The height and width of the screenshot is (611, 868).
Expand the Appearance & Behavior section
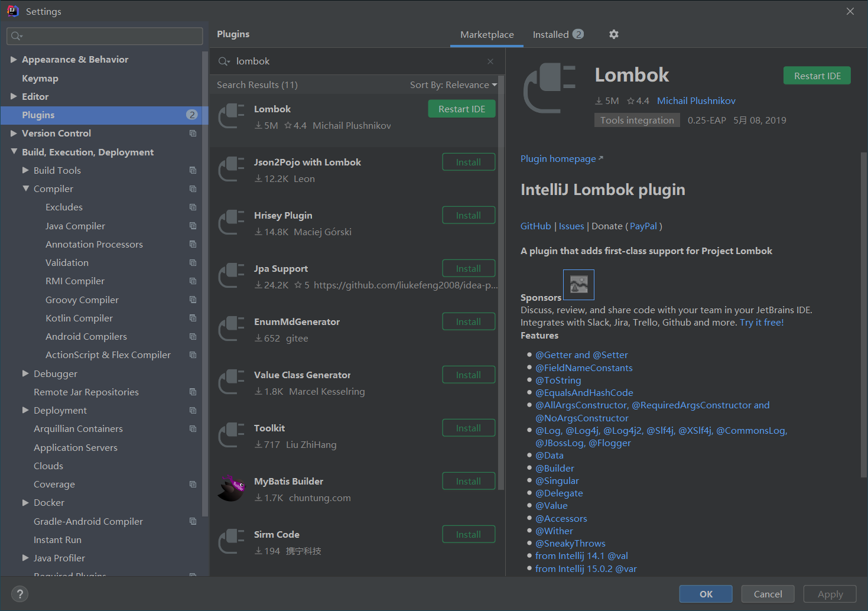[14, 59]
